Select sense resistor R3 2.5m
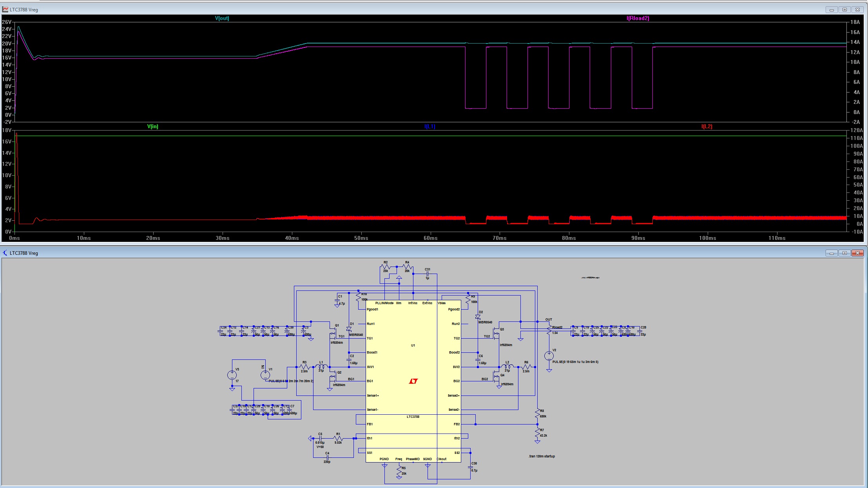The height and width of the screenshot is (488, 868). (304, 367)
